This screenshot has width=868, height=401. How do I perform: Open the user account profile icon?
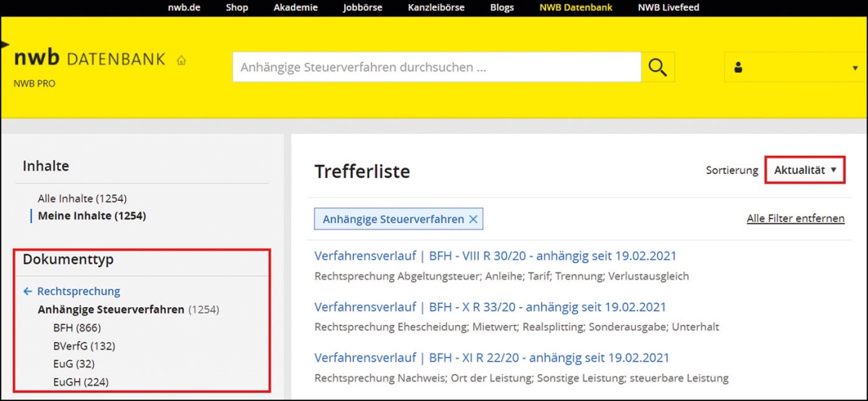[738, 67]
